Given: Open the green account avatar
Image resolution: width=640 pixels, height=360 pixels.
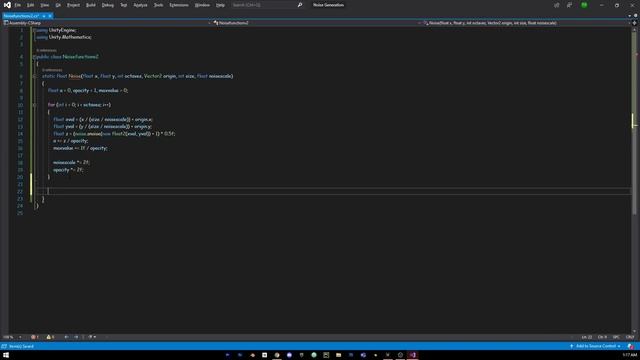Looking at the screenshot, I should click(584, 5).
